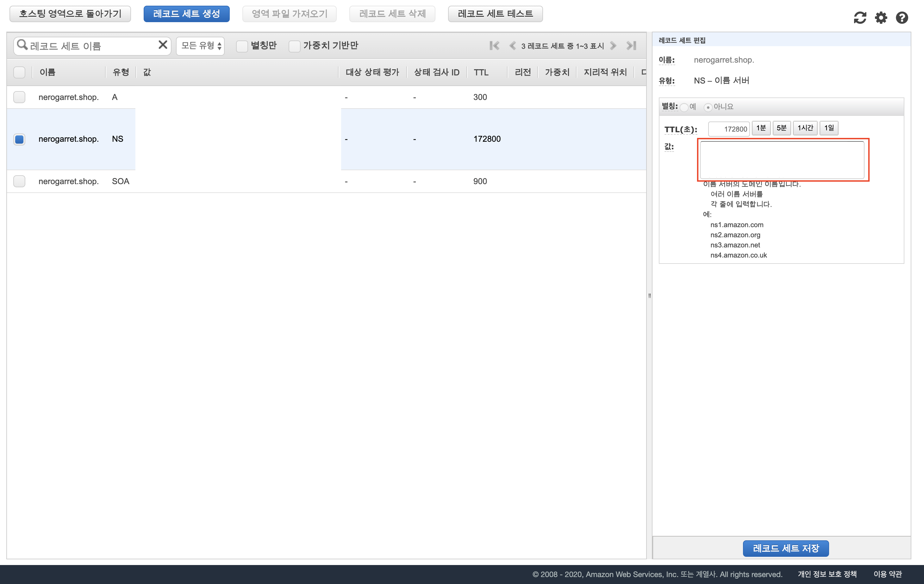Sort by the TTL column header
Viewport: 924px width, 584px height.
(481, 72)
